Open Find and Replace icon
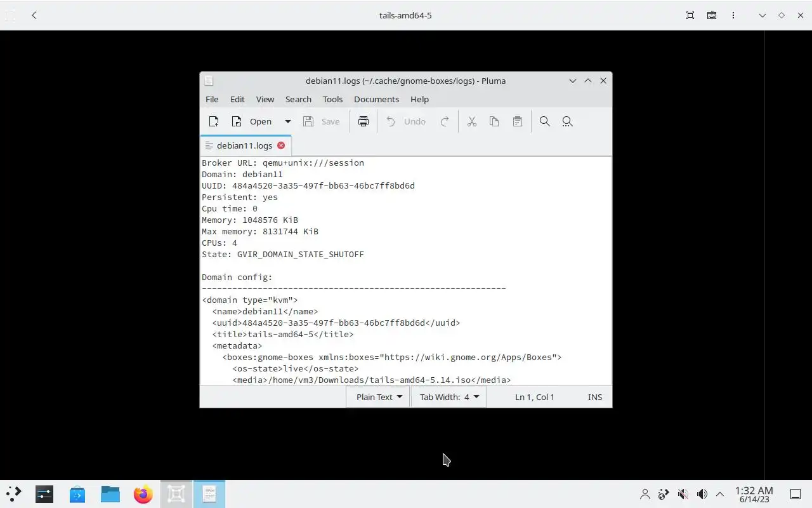 567,121
